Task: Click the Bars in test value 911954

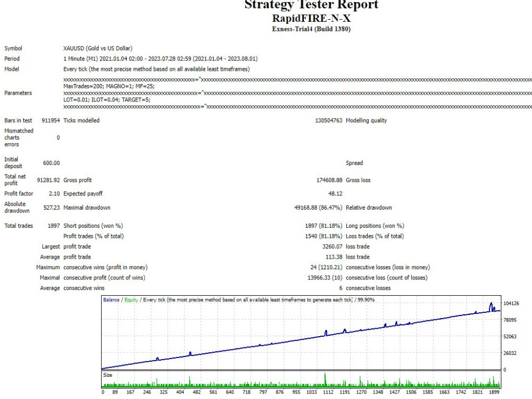Action: coord(51,120)
